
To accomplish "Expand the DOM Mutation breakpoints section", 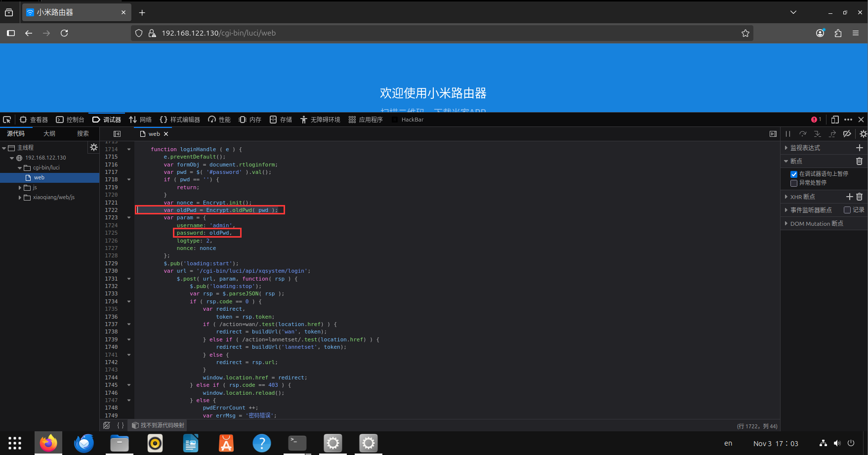I will 786,224.
